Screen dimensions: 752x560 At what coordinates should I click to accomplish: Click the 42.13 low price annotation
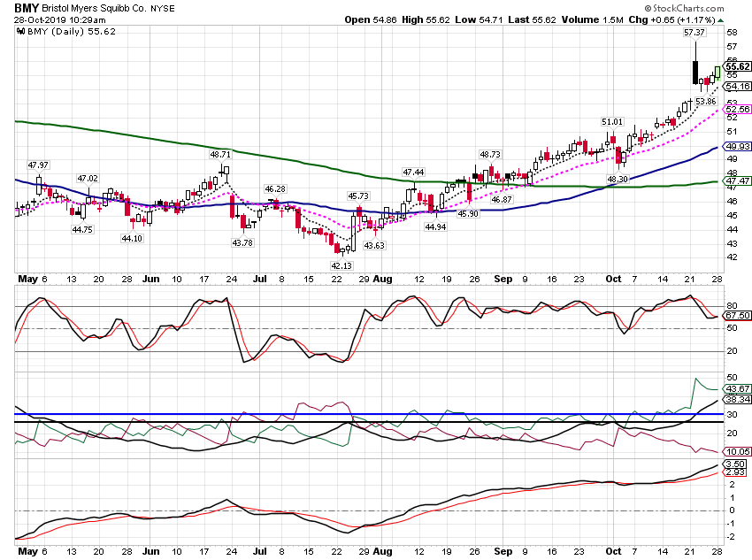tap(341, 265)
